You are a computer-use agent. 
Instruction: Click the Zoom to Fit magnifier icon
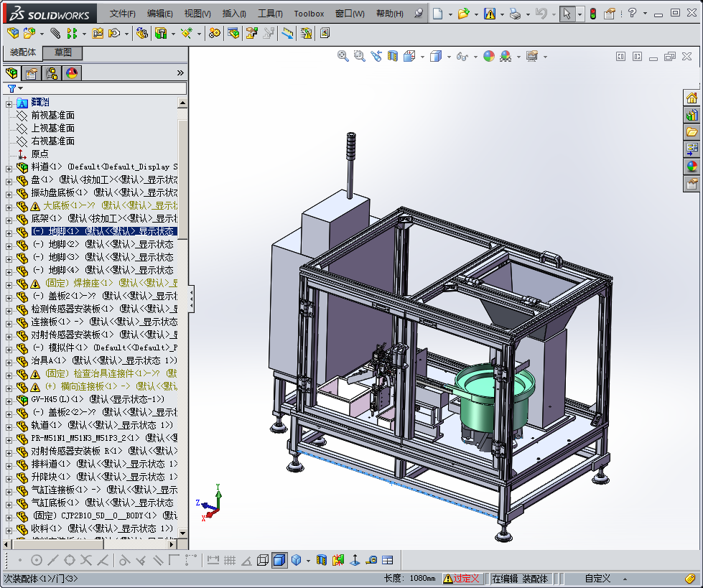(343, 56)
